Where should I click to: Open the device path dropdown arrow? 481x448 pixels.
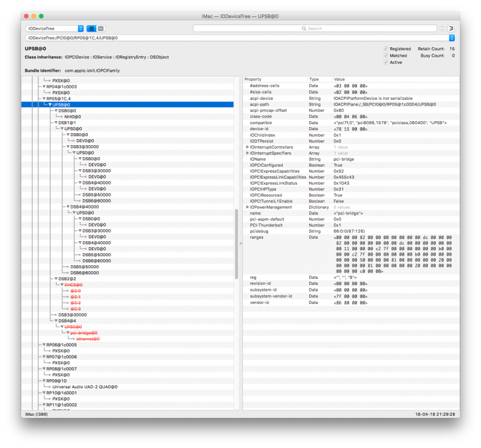click(452, 38)
